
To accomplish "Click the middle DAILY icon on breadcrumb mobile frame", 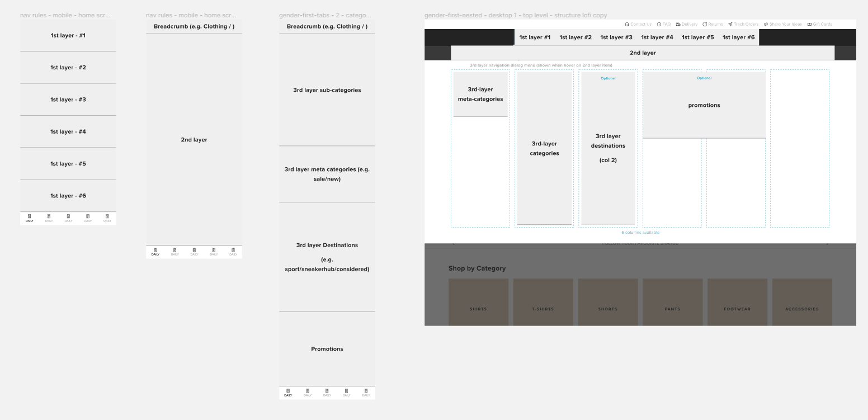I will (x=194, y=250).
